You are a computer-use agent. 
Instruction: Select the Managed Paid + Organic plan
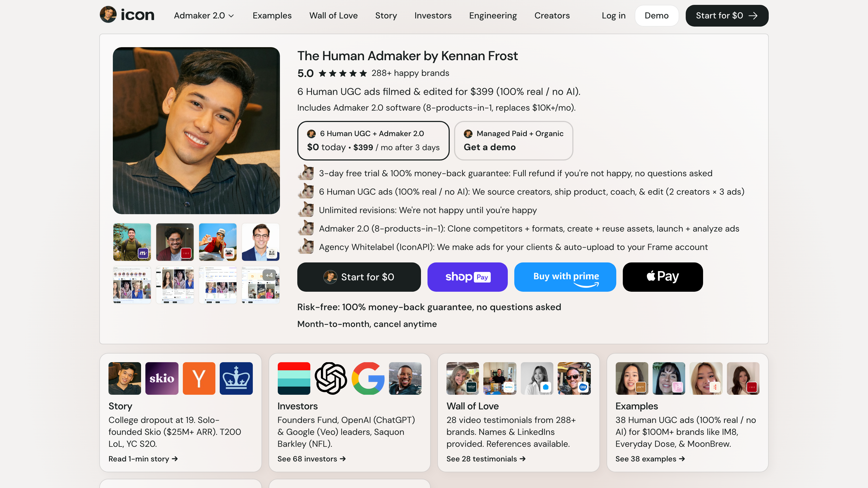pos(513,140)
